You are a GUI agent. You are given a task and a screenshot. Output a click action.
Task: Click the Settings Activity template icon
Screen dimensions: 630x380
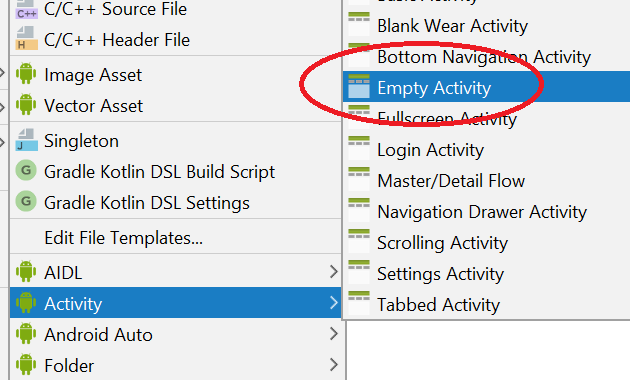click(x=359, y=272)
